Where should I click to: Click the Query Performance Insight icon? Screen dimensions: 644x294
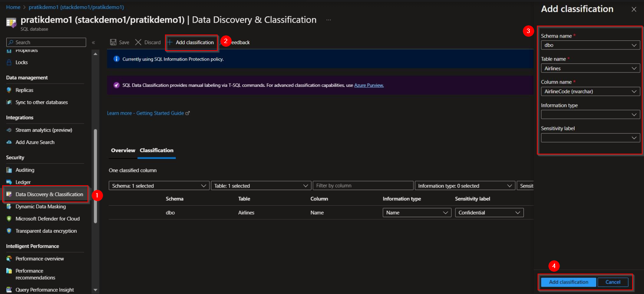(x=9, y=290)
